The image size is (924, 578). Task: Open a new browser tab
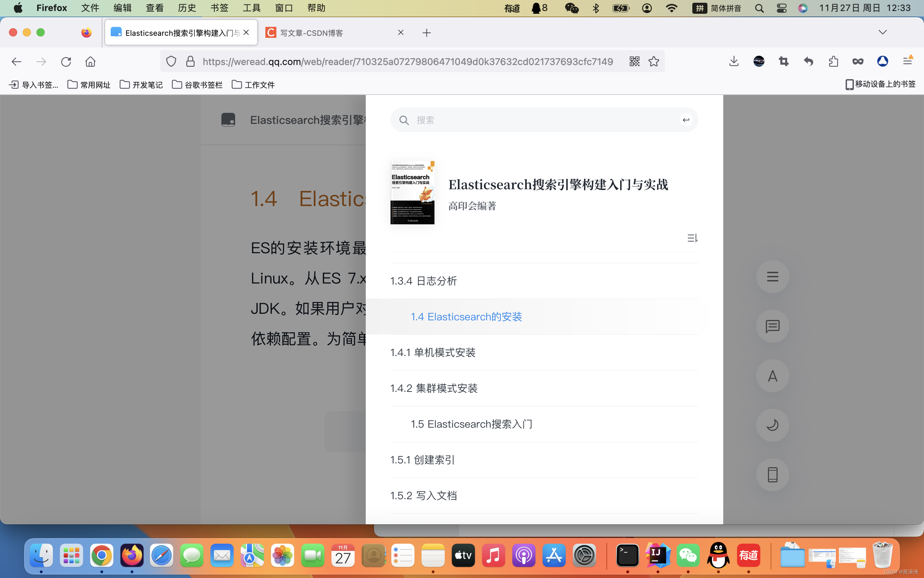(x=427, y=33)
